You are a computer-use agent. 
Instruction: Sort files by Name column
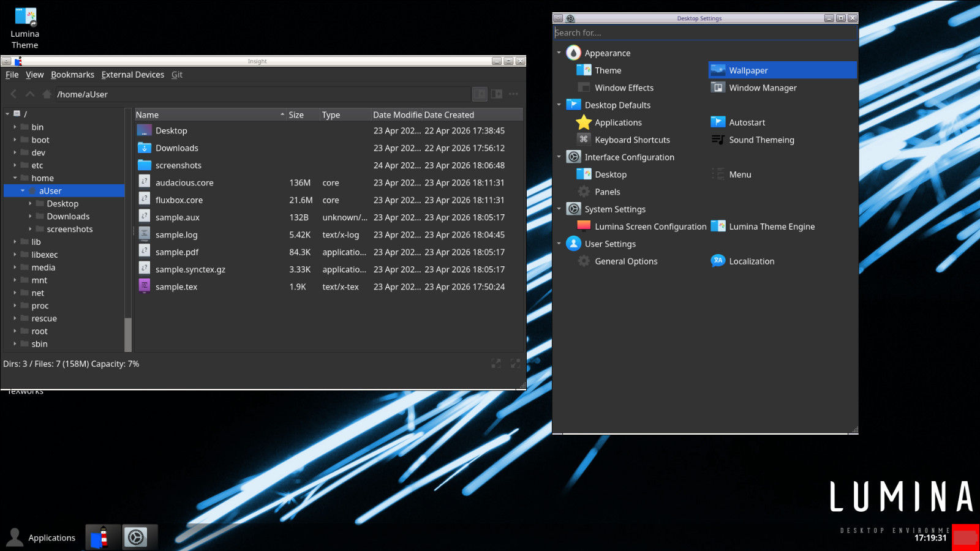pyautogui.click(x=211, y=114)
